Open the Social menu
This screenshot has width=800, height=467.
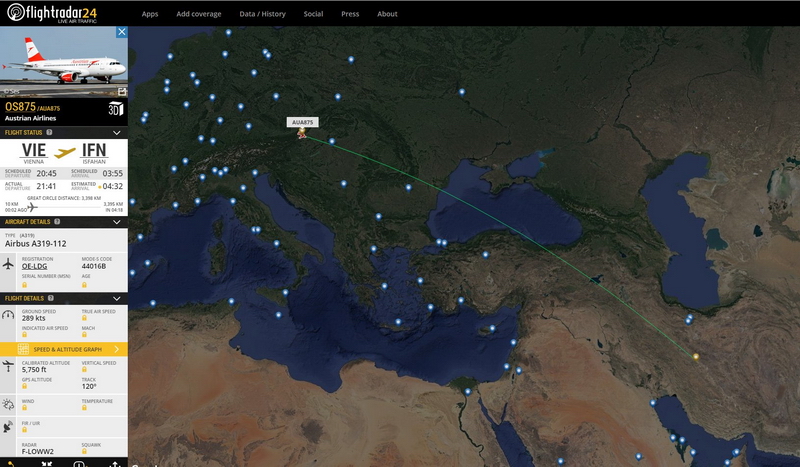point(313,14)
